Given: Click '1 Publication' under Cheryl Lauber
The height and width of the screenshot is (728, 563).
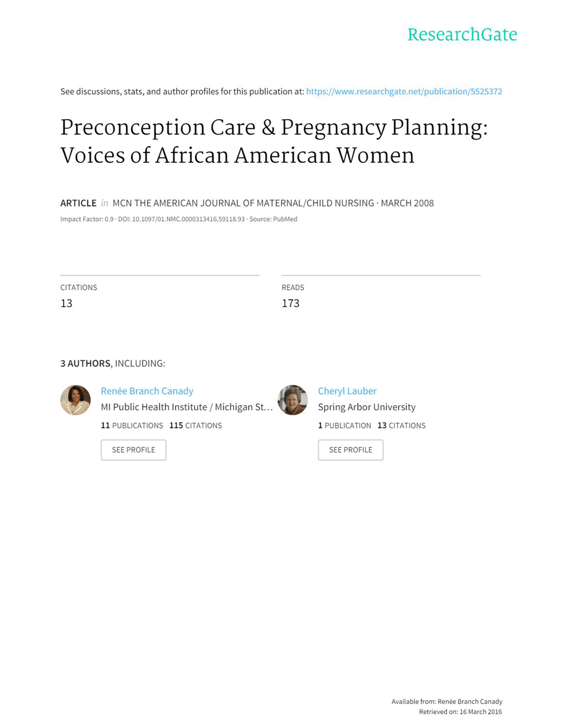Looking at the screenshot, I should tap(344, 426).
